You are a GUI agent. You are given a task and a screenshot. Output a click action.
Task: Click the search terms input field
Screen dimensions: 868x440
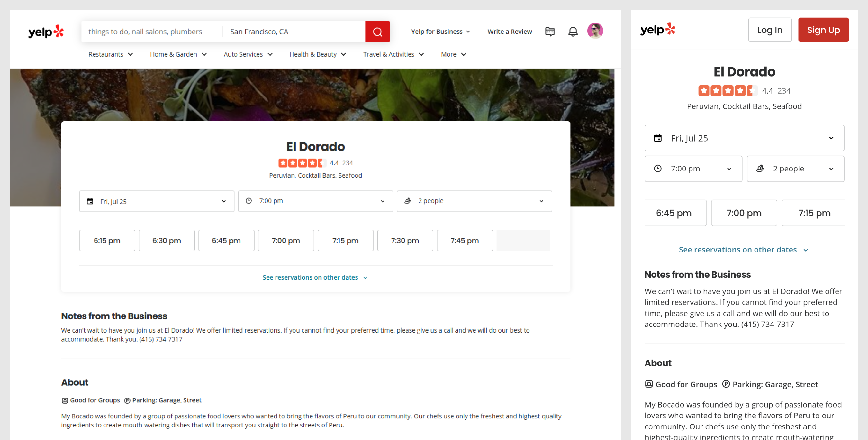click(x=152, y=32)
